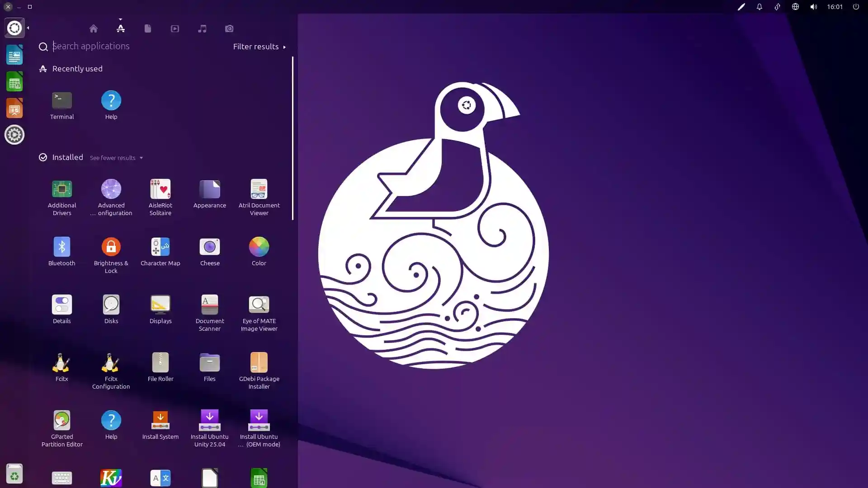Screen dimensions: 868x488
Task: Open Terminal from Recently used
Action: (61, 100)
